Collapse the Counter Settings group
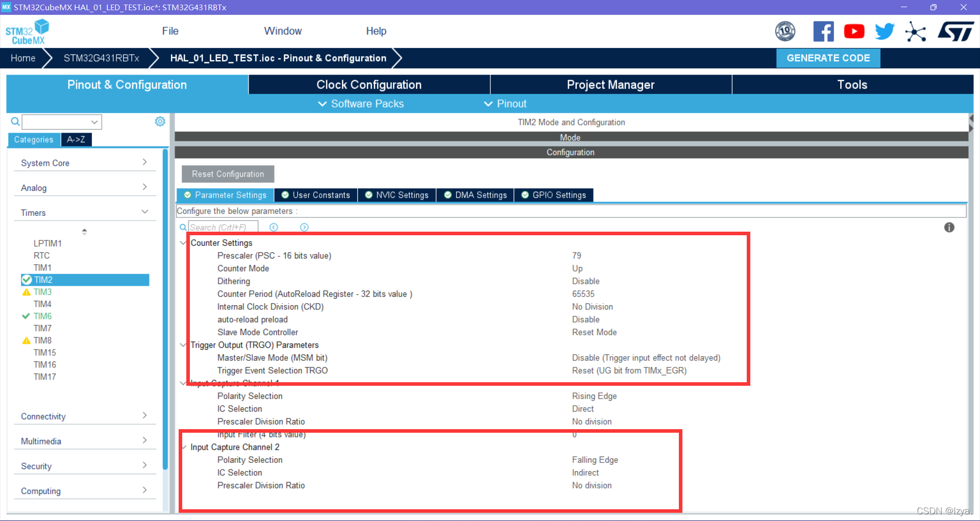The image size is (980, 521). coord(183,243)
